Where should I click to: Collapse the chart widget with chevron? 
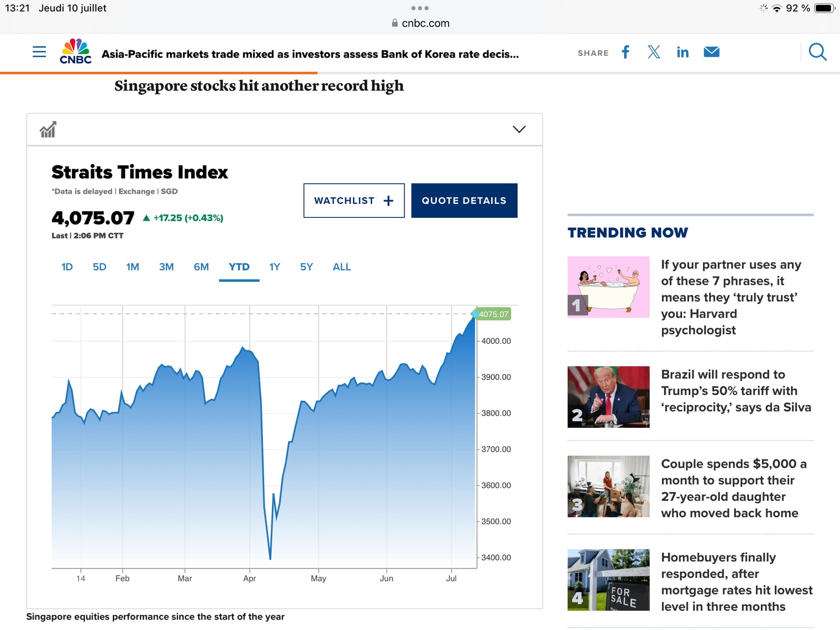click(519, 129)
